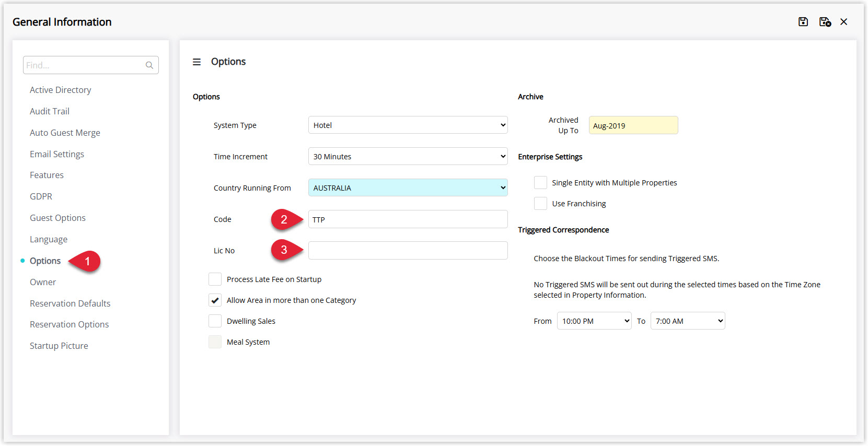Open the blackout From time dropdown
The image size is (868, 446).
pyautogui.click(x=594, y=321)
